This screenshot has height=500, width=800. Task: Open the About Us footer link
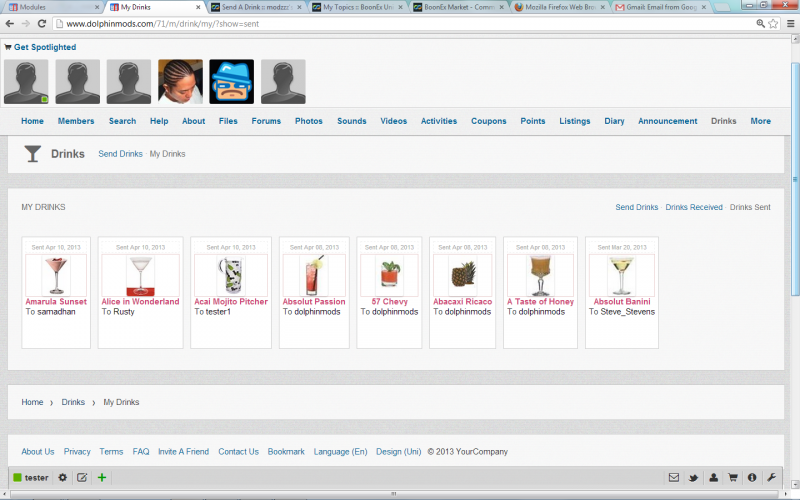pyautogui.click(x=38, y=452)
